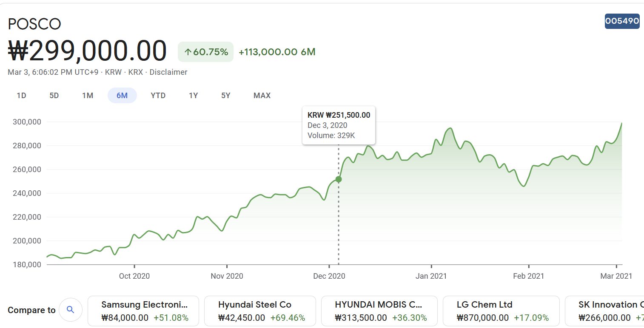Switch to the 5D time range
Screen dimensions: 644x328
(x=54, y=96)
